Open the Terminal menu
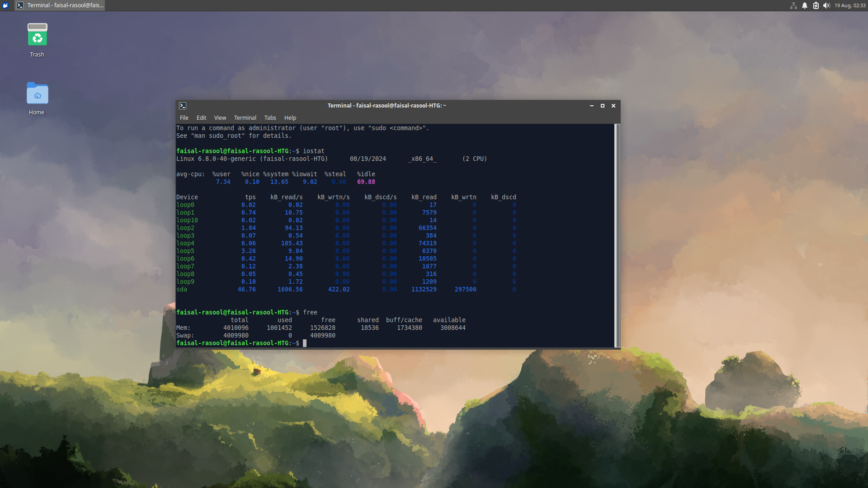The height and width of the screenshot is (488, 868). click(x=245, y=117)
